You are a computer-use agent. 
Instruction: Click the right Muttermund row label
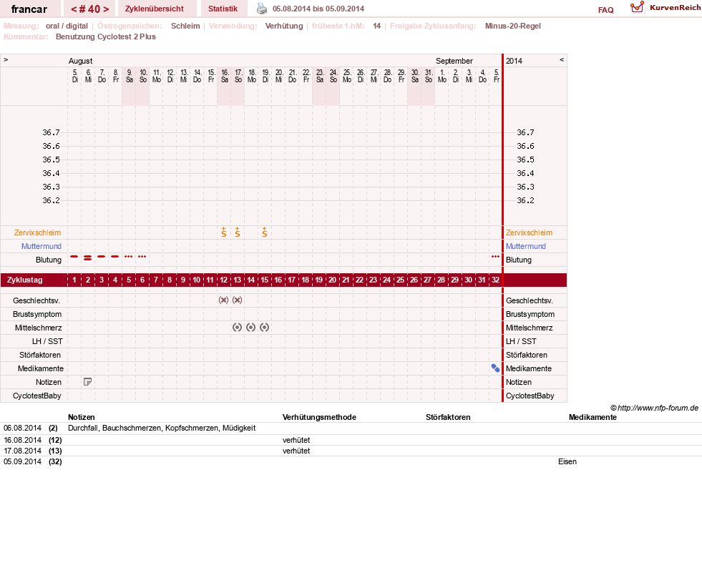525,246
